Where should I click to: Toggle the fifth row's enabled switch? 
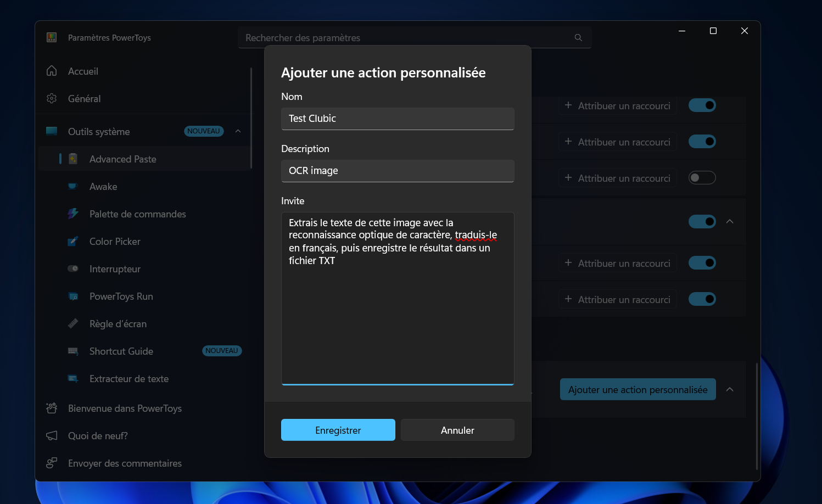[x=702, y=262]
